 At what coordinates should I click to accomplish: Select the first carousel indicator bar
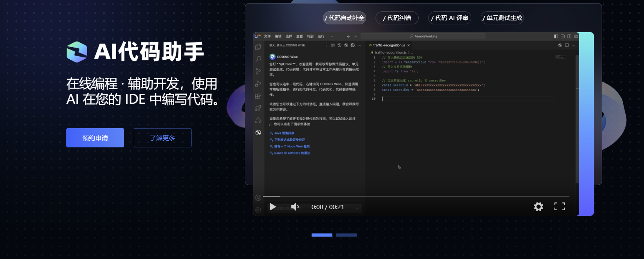[322, 235]
